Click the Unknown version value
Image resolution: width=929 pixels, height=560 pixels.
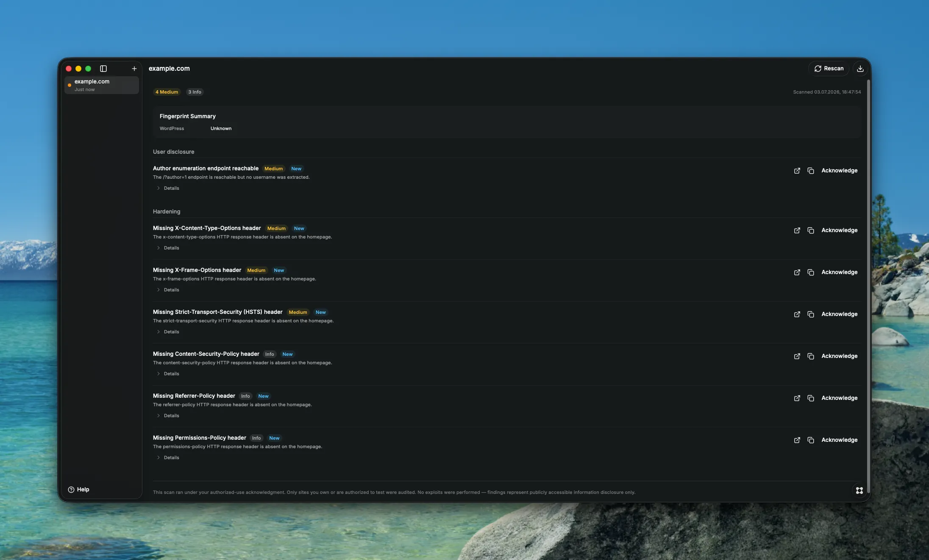click(221, 128)
